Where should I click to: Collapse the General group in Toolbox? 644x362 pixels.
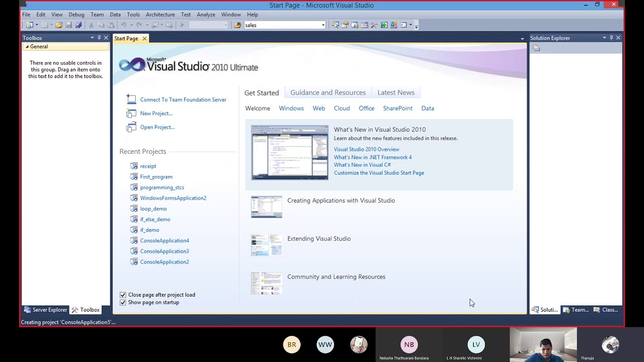[27, 47]
